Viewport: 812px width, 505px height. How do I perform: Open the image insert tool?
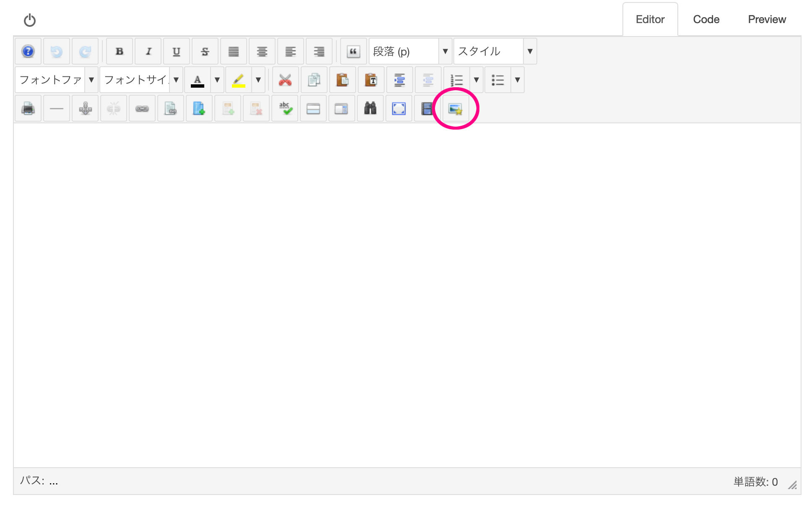tap(455, 109)
